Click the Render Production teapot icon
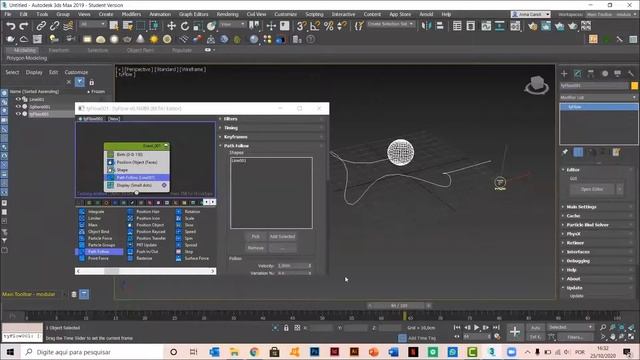Viewport: 640px width, 360px height. [x=573, y=26]
